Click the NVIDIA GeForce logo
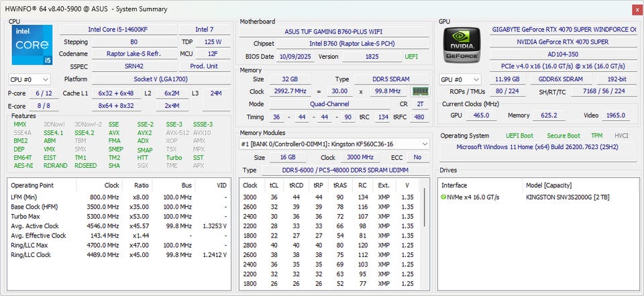This screenshot has height=296, width=644. (x=462, y=46)
